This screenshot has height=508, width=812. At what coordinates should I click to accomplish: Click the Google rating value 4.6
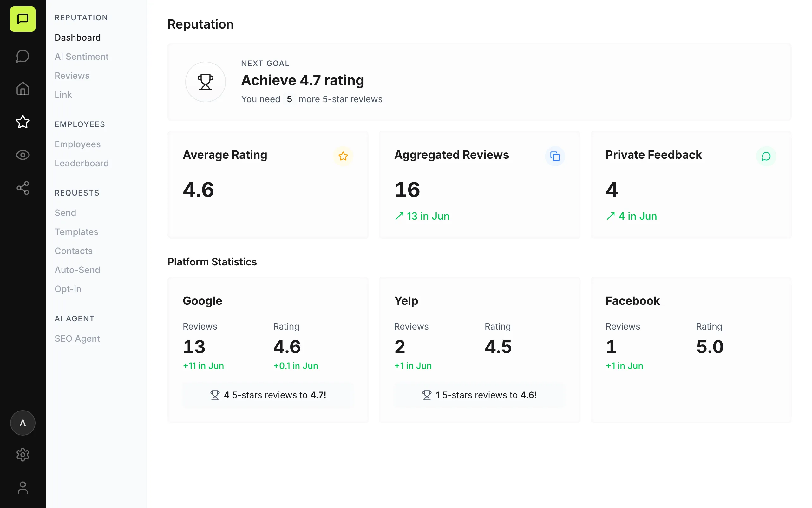[x=287, y=346]
